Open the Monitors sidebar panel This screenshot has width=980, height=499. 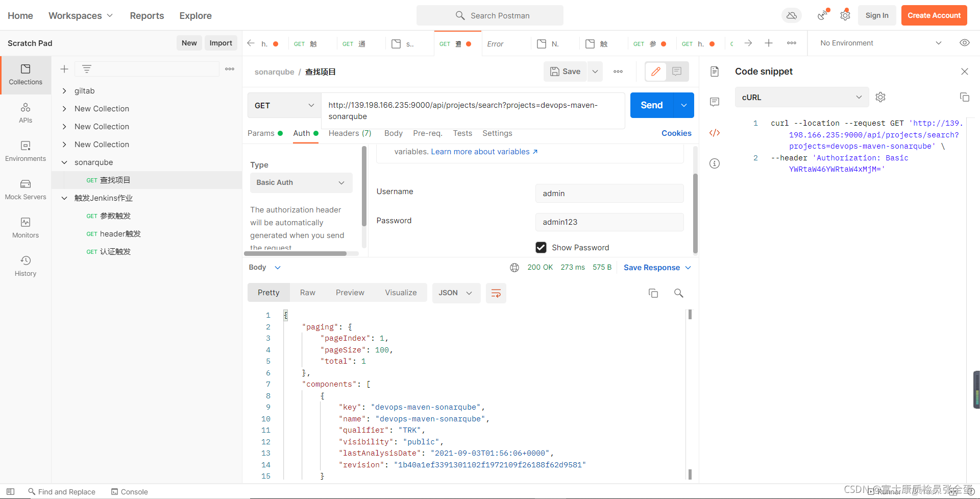[x=26, y=228]
